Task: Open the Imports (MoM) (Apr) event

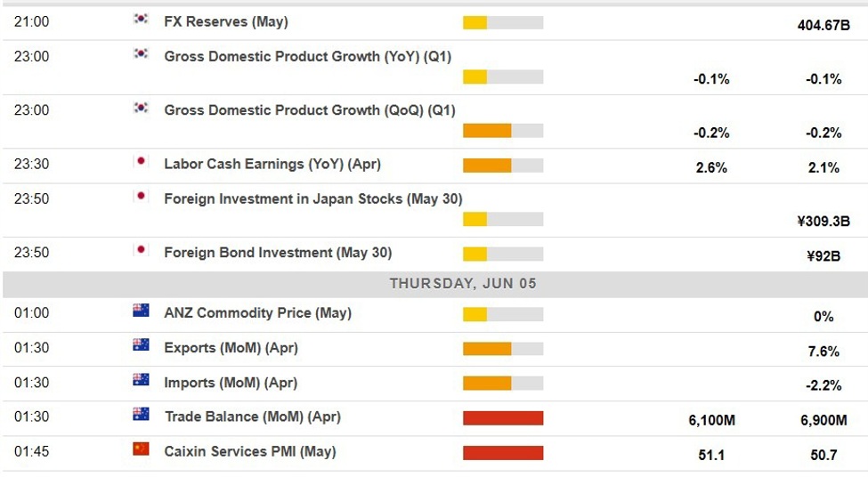Action: pos(231,383)
